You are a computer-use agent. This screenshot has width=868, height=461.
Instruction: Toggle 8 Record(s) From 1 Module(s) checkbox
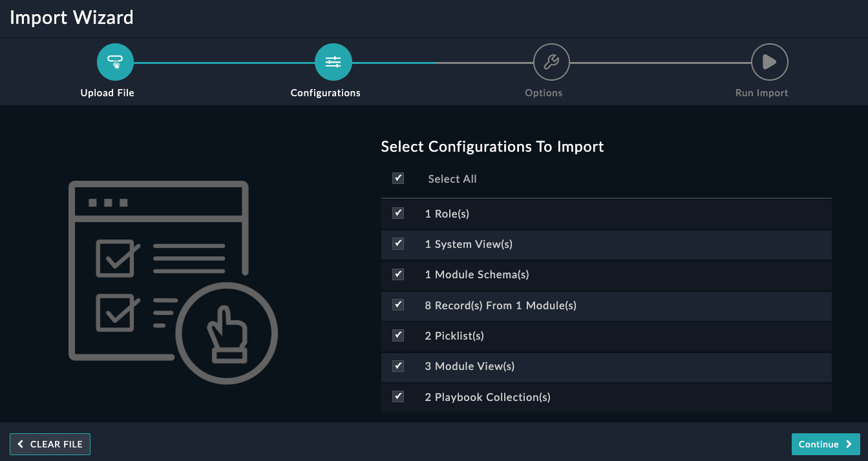[398, 305]
